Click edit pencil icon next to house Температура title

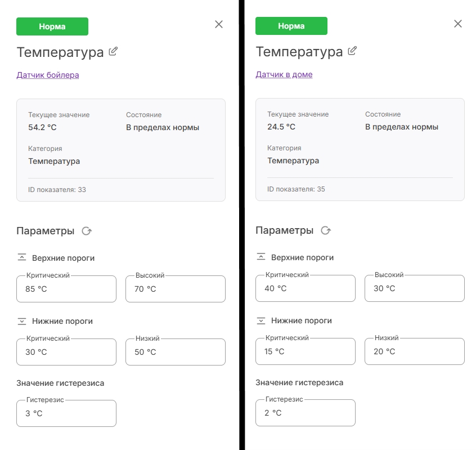[x=352, y=51]
